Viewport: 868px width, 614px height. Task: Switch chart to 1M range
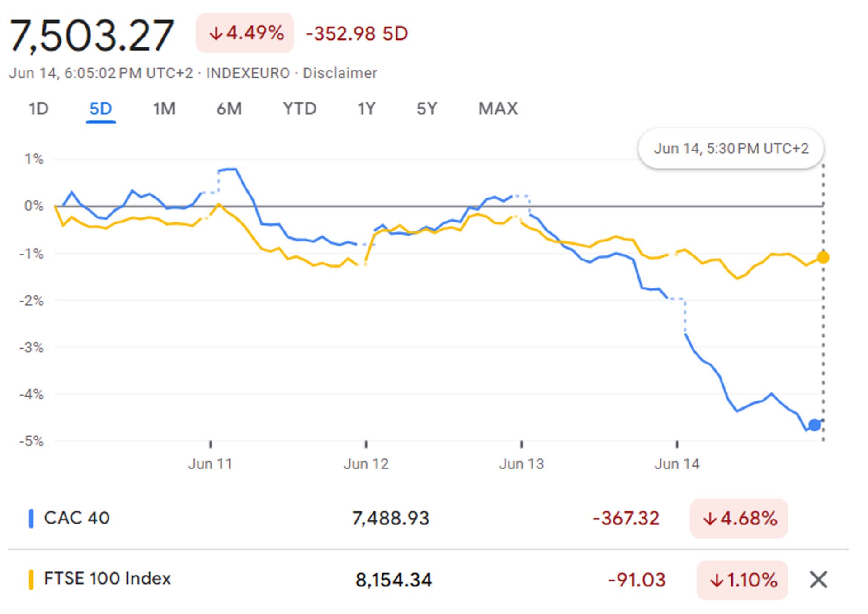[x=164, y=109]
